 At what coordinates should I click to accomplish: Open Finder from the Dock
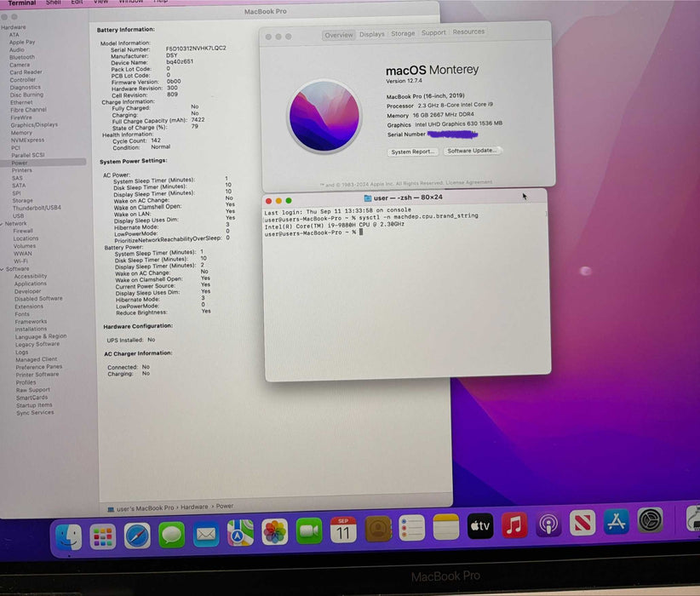tap(69, 537)
